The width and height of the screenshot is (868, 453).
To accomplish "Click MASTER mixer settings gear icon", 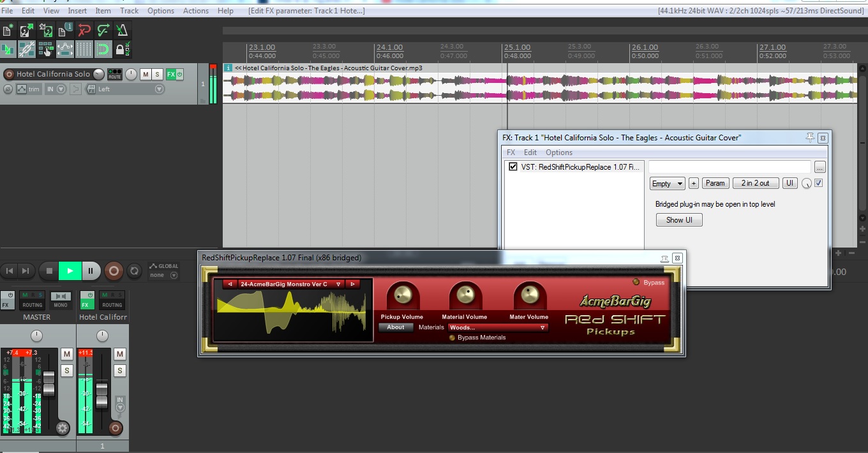I will 63,428.
